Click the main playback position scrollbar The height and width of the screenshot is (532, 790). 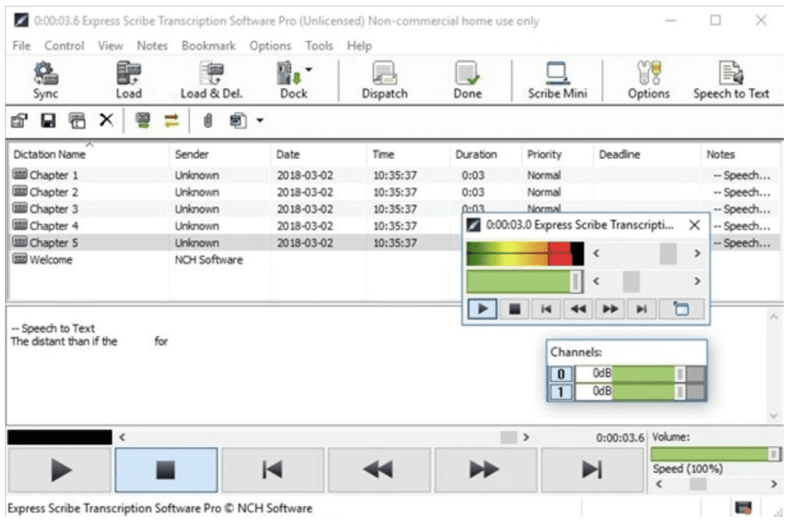click(324, 437)
